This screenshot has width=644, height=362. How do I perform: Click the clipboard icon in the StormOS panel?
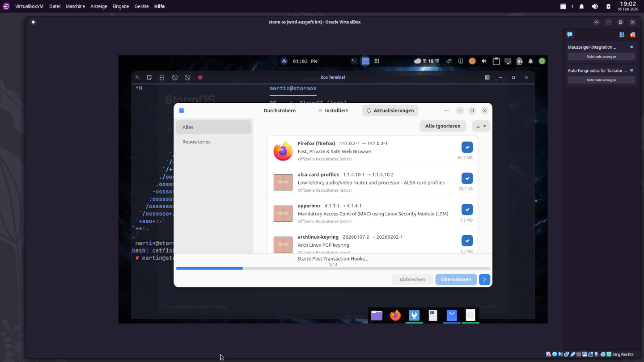496,61
